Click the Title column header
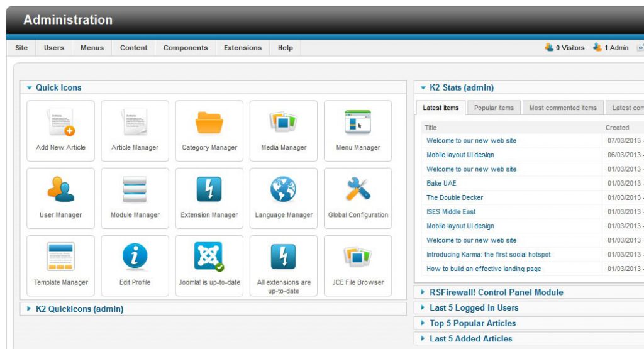Viewport: 644px width, 349px height. coord(430,128)
